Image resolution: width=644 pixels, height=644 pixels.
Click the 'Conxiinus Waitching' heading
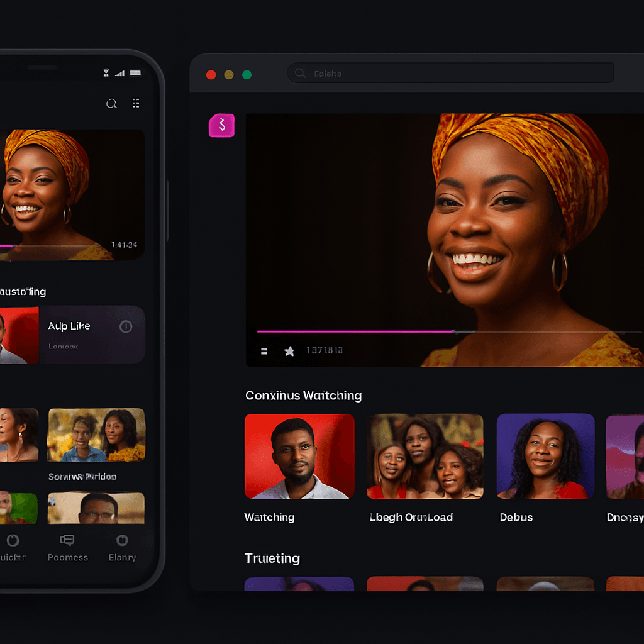coord(304,396)
